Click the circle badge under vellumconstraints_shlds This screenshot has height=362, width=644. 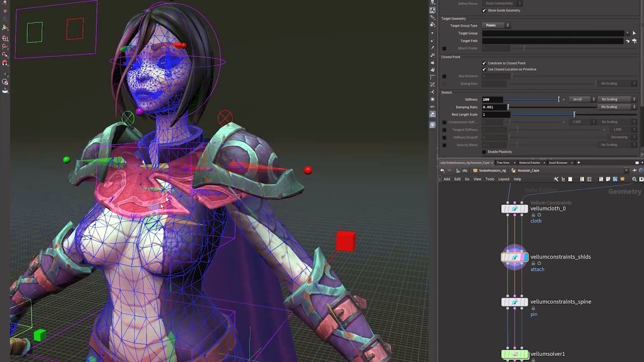[539, 263]
